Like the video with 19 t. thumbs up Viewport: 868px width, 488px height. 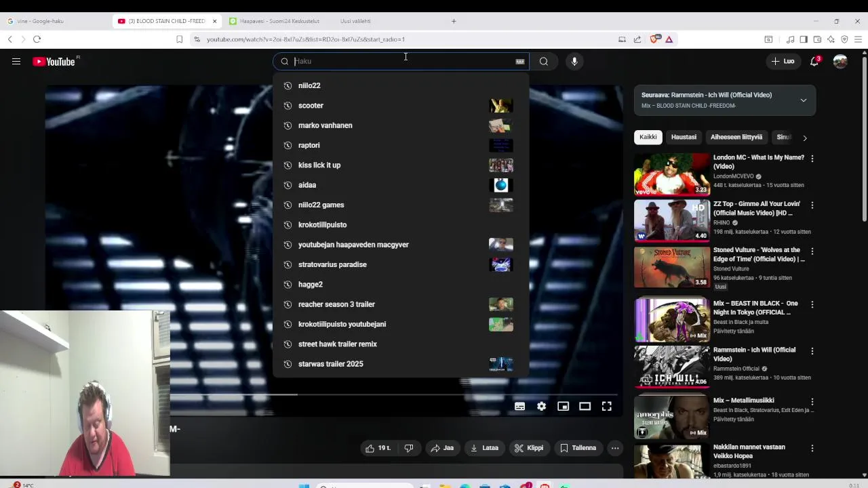pyautogui.click(x=378, y=448)
